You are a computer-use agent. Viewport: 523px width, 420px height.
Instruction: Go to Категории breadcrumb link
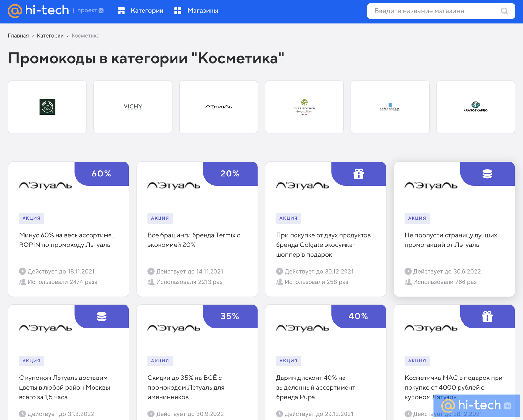(50, 36)
